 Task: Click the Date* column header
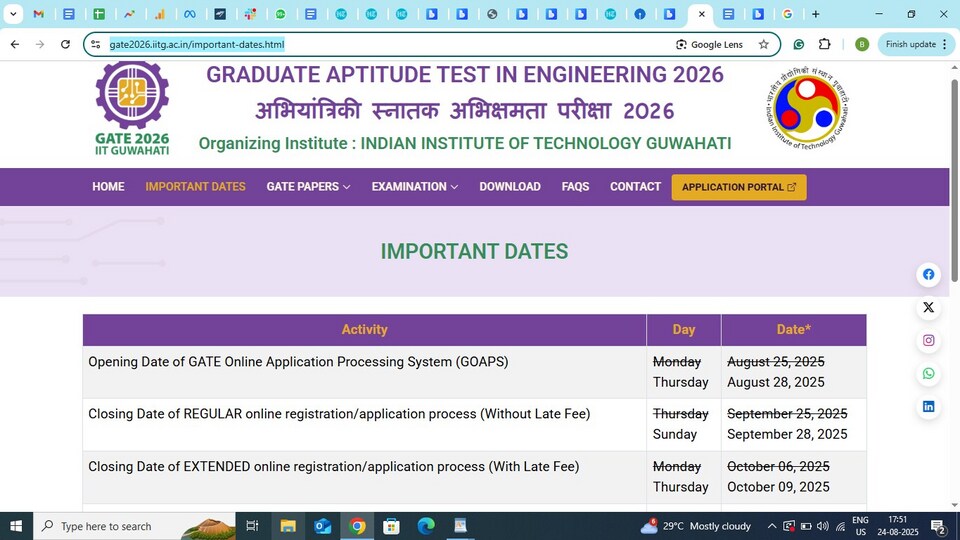click(793, 330)
